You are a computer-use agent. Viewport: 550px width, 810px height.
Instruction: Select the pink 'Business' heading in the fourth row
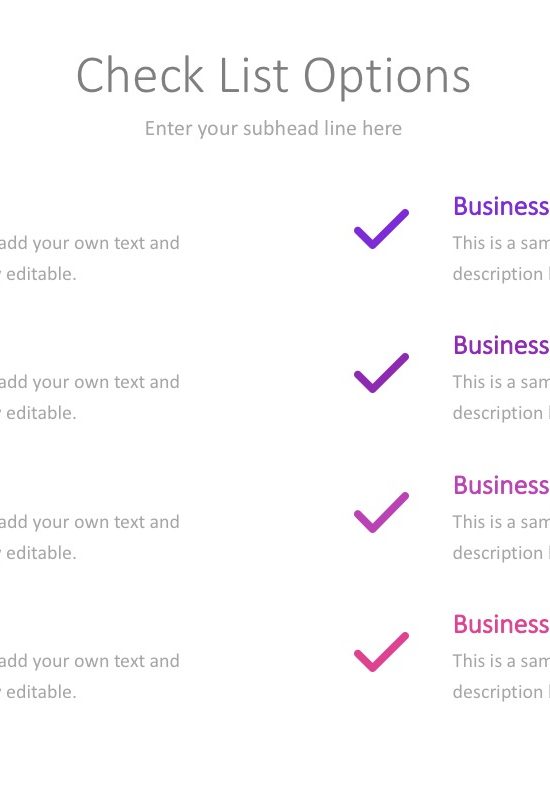point(501,624)
